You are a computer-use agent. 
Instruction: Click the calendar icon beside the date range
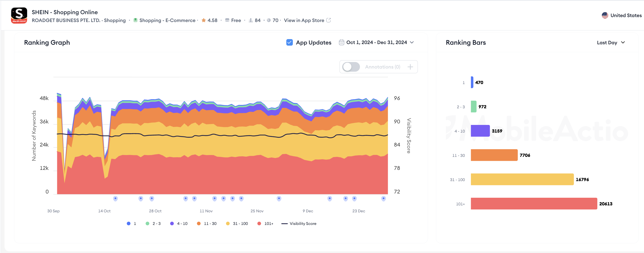341,42
